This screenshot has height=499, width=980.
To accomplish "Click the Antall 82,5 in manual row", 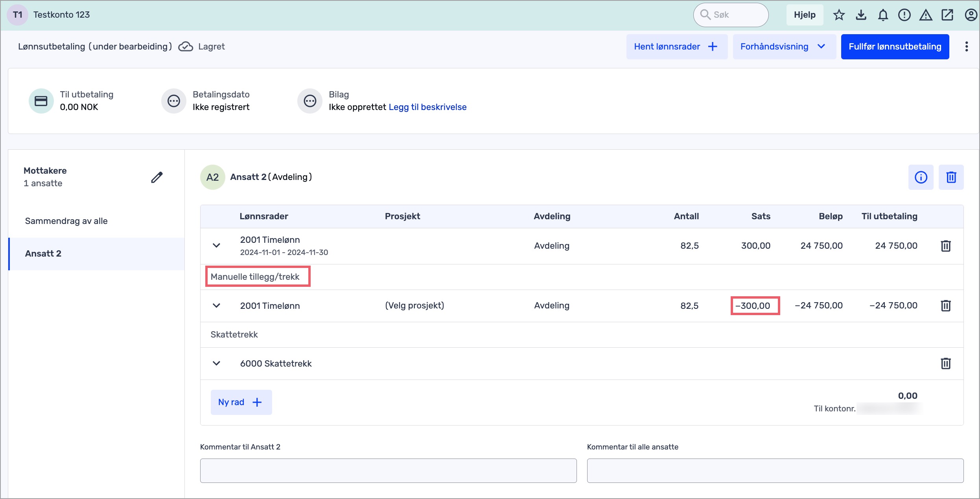I will pyautogui.click(x=689, y=306).
